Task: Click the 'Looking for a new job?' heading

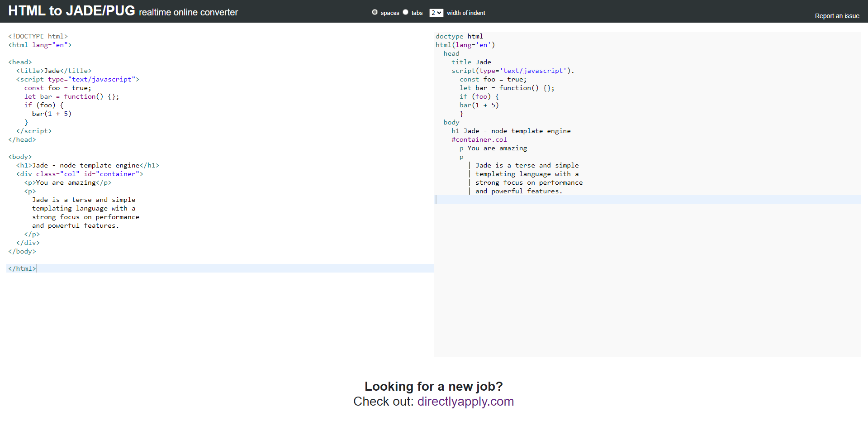Action: tap(433, 386)
